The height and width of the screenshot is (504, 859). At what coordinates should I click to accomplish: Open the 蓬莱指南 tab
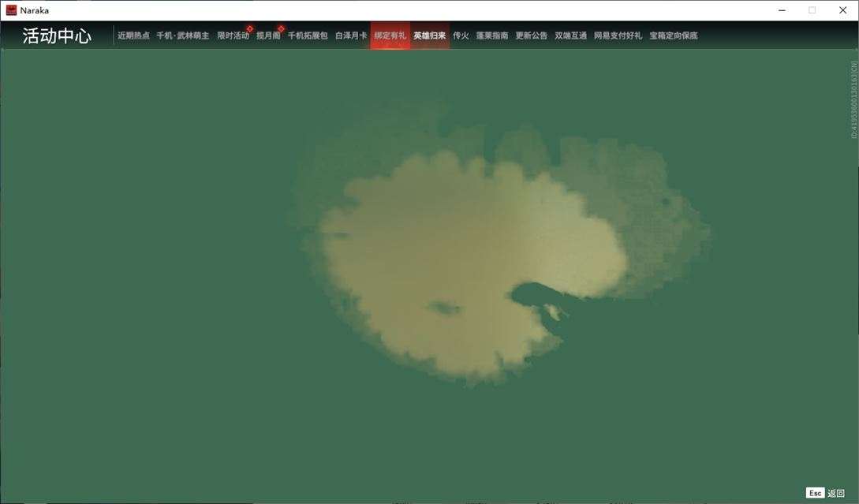[x=492, y=35]
